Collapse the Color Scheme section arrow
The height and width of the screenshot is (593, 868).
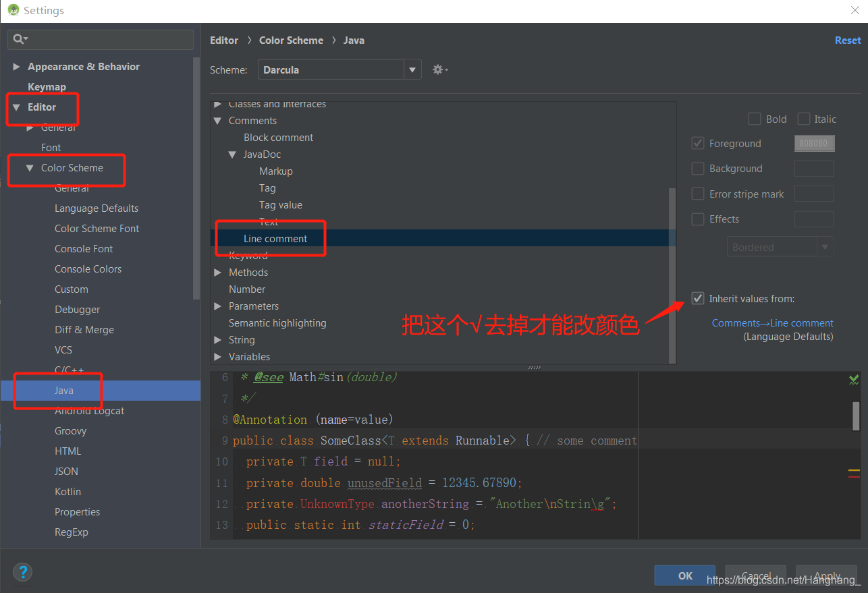coord(30,168)
